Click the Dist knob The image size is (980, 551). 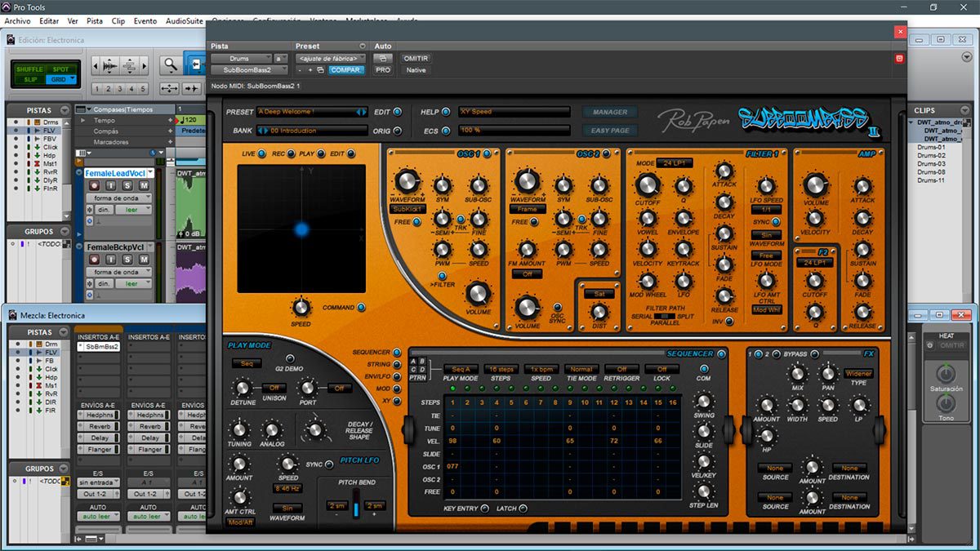point(599,311)
